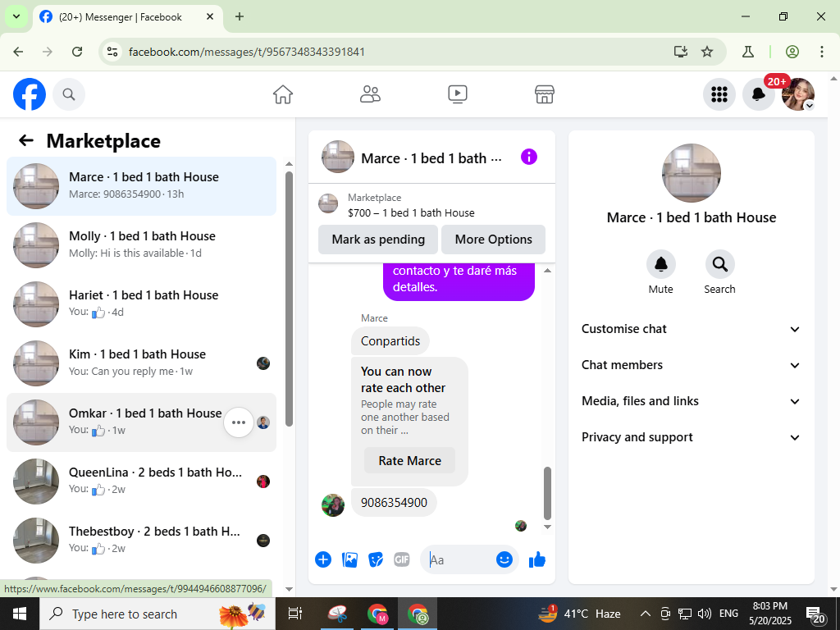Image resolution: width=840 pixels, height=630 pixels.
Task: Open the account profile picture menu
Action: pos(798,94)
